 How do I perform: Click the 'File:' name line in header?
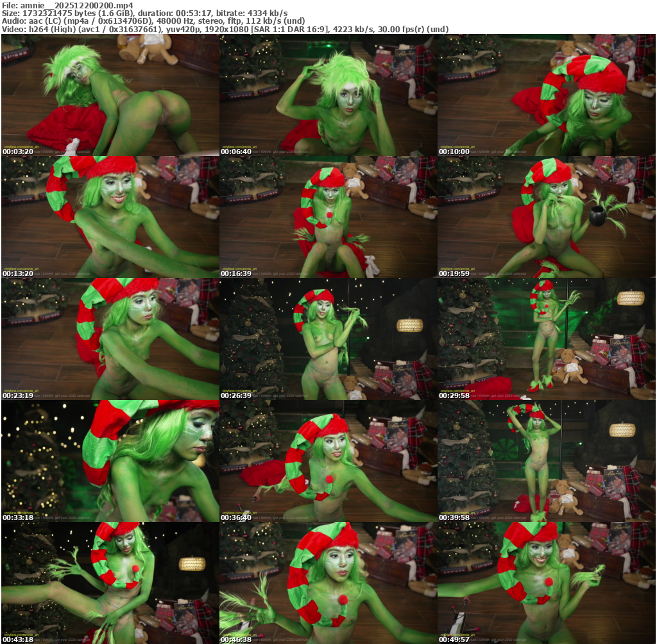[x=67, y=5]
